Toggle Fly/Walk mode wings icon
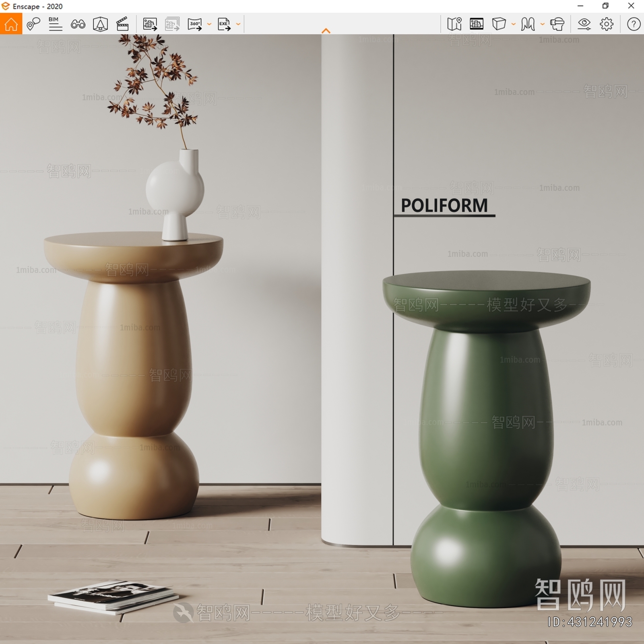644x644 pixels. (x=528, y=24)
